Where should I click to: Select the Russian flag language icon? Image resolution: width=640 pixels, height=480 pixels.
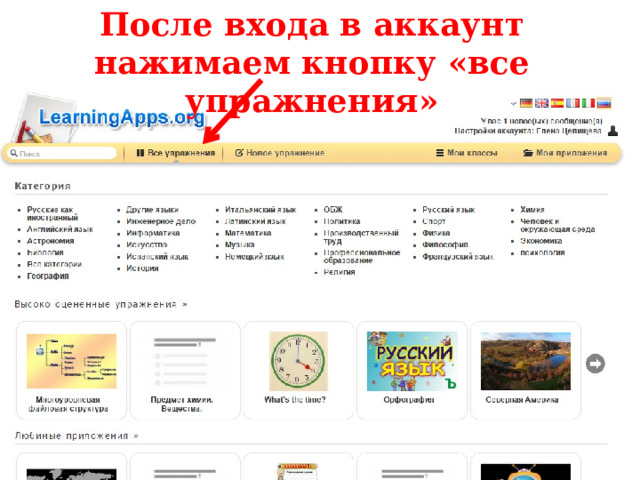click(604, 103)
